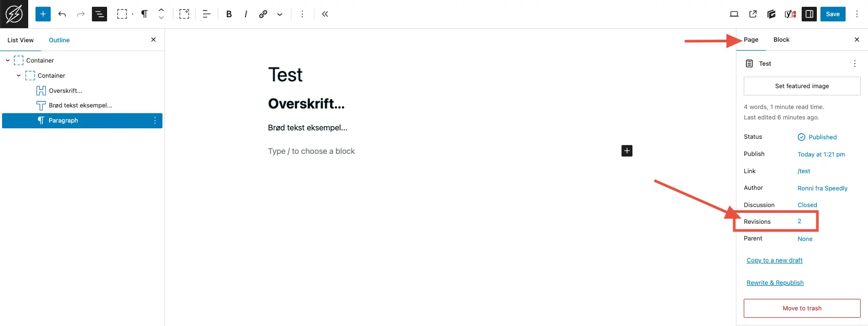This screenshot has width=868, height=326.
Task: Collapse the nested Container block
Action: pos(19,76)
